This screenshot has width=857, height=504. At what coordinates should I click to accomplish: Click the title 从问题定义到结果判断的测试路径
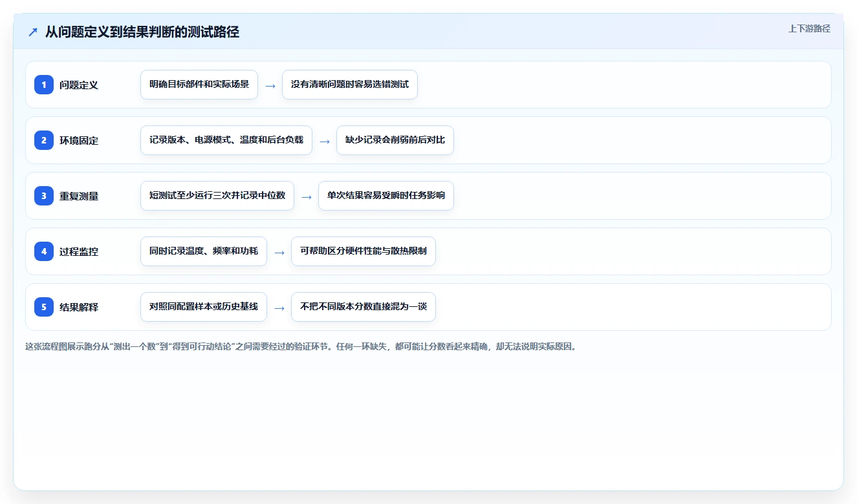142,32
